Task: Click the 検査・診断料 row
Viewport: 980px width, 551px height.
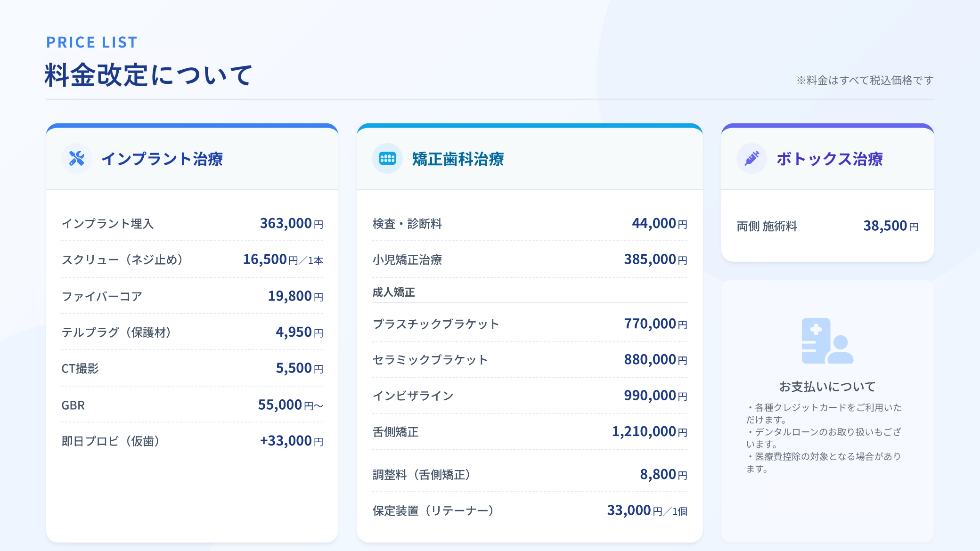Action: [x=530, y=224]
